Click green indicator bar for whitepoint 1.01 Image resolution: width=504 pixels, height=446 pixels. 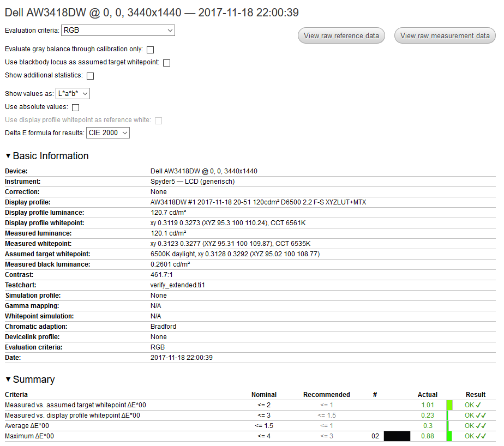pos(449,405)
